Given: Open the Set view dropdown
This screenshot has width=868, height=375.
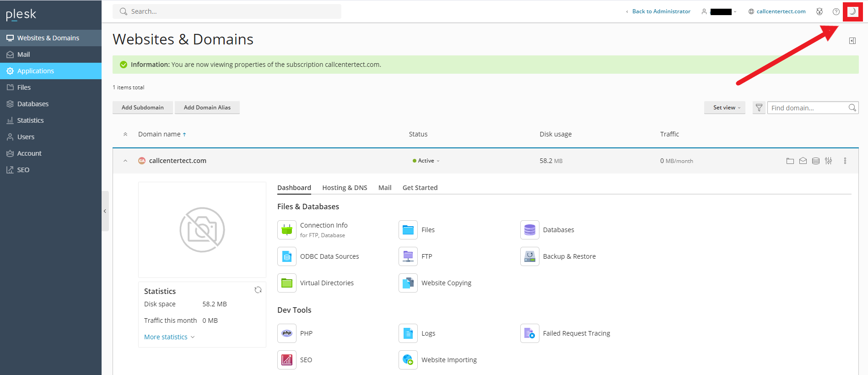Looking at the screenshot, I should (x=724, y=108).
